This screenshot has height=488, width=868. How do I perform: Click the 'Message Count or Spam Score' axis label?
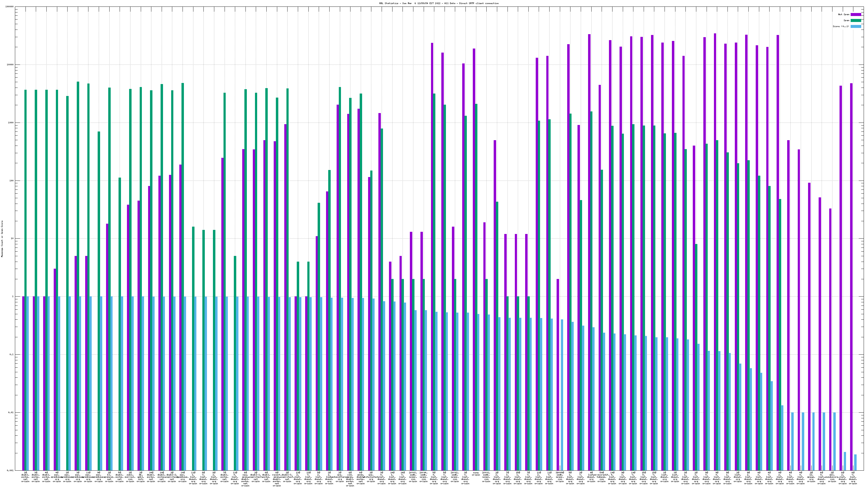[2, 239]
